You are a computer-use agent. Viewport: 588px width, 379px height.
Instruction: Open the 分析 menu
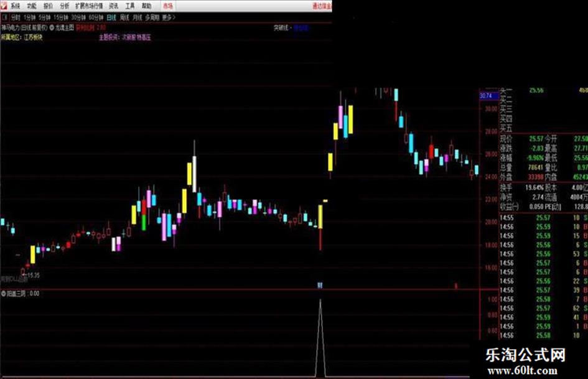tap(65, 6)
